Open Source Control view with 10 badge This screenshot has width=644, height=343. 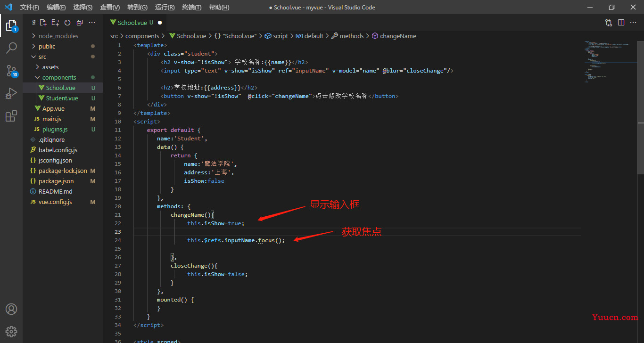(x=11, y=71)
